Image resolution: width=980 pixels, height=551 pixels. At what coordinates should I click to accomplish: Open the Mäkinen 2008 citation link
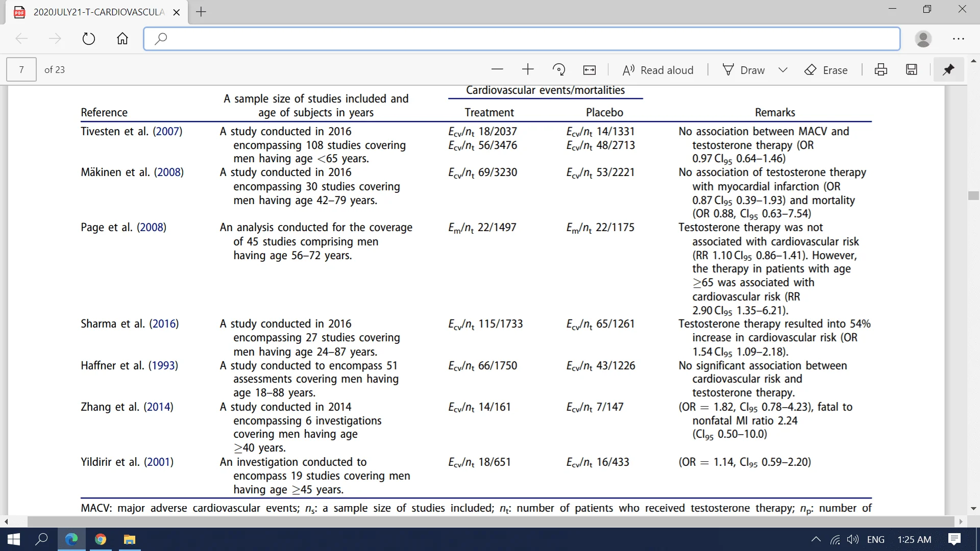(x=169, y=172)
